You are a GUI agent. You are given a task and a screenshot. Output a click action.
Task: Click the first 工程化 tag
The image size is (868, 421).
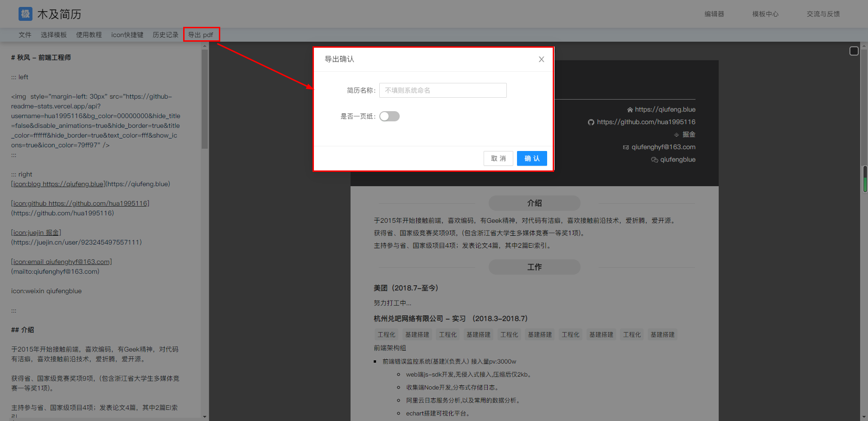[387, 334]
